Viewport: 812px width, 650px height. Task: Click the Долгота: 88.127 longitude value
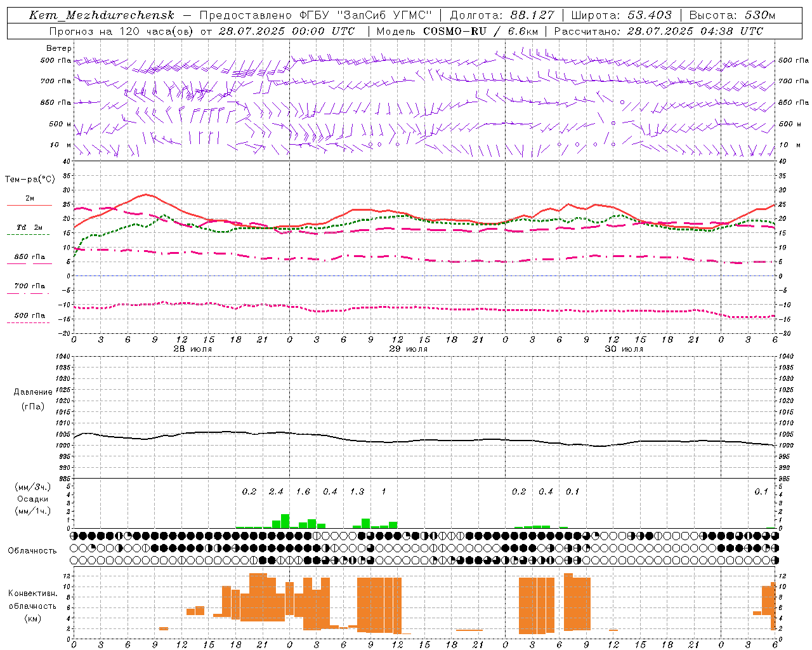502,15
